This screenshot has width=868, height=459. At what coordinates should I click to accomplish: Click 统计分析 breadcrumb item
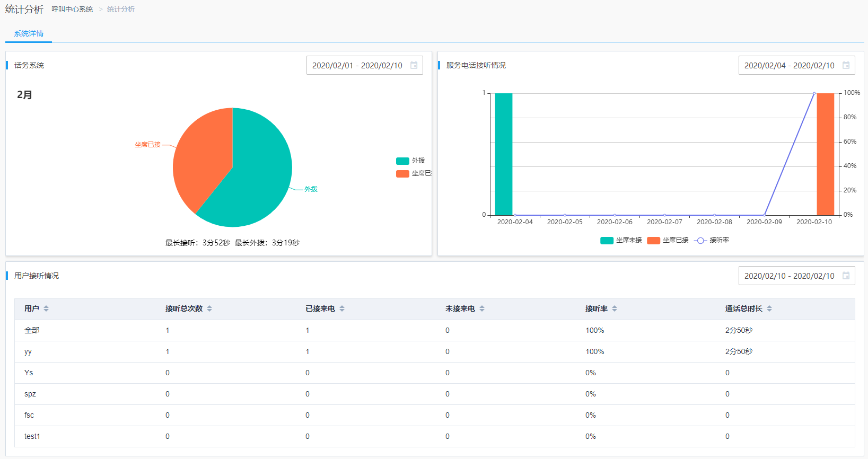pos(121,10)
